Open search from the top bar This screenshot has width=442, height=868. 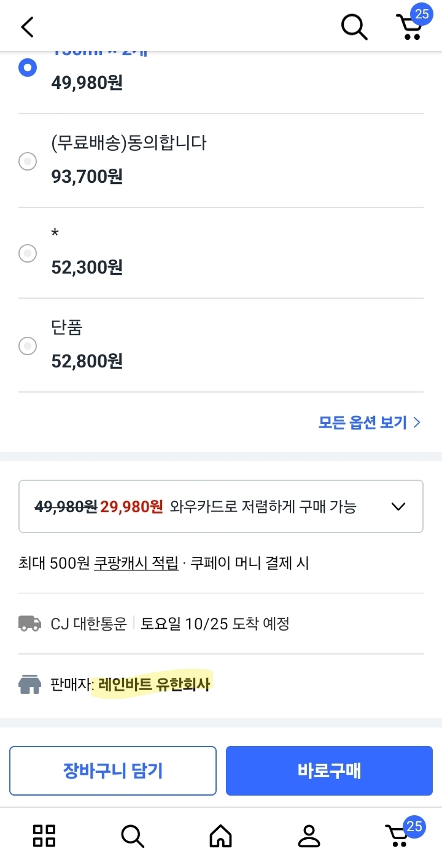pos(353,27)
